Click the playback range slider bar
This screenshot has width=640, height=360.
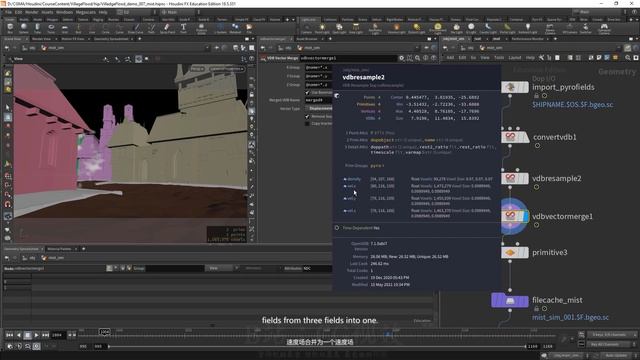coord(317,346)
